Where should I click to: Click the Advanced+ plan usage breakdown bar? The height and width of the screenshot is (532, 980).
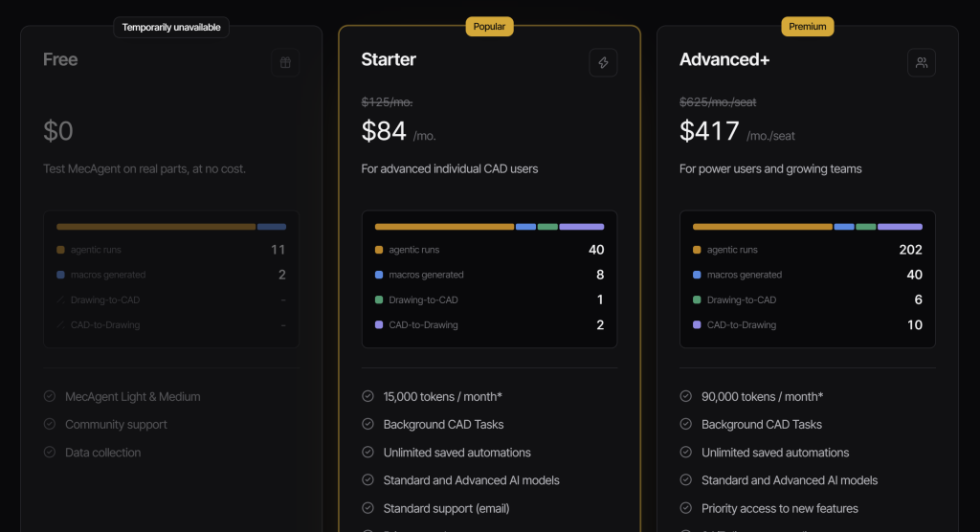808,227
